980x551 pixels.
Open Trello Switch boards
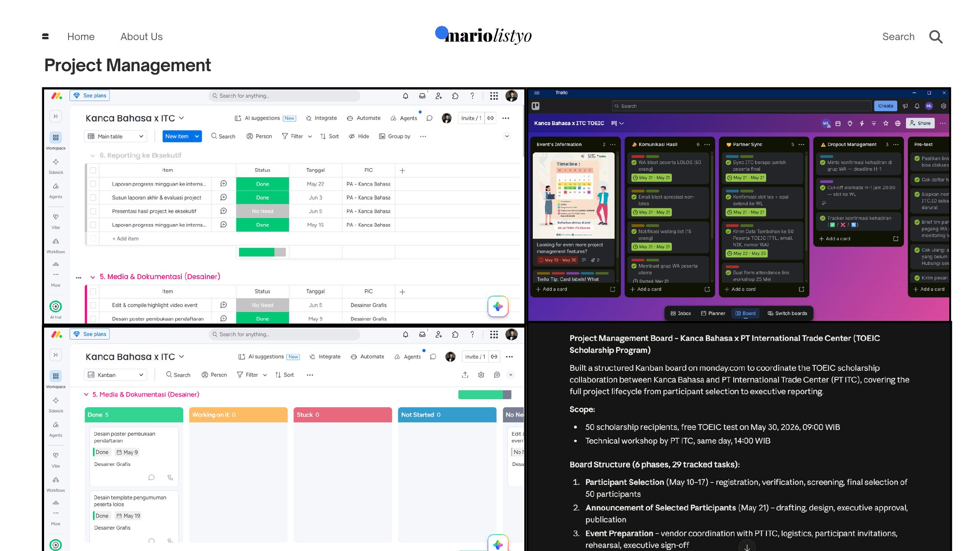click(x=787, y=313)
